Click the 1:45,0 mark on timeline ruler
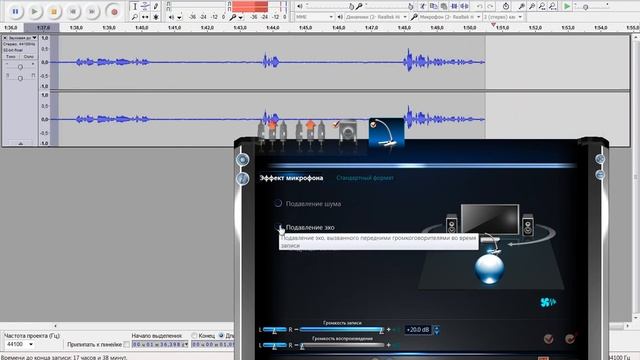 point(305,28)
